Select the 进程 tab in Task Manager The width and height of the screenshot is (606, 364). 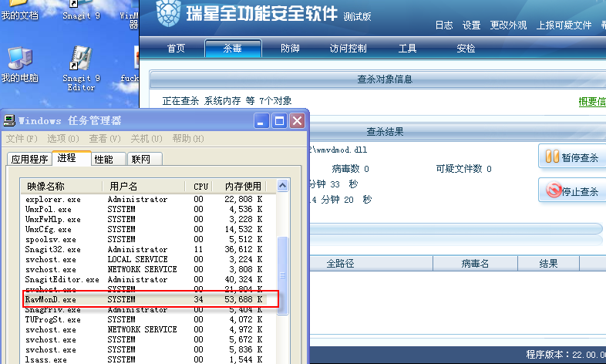(72, 157)
